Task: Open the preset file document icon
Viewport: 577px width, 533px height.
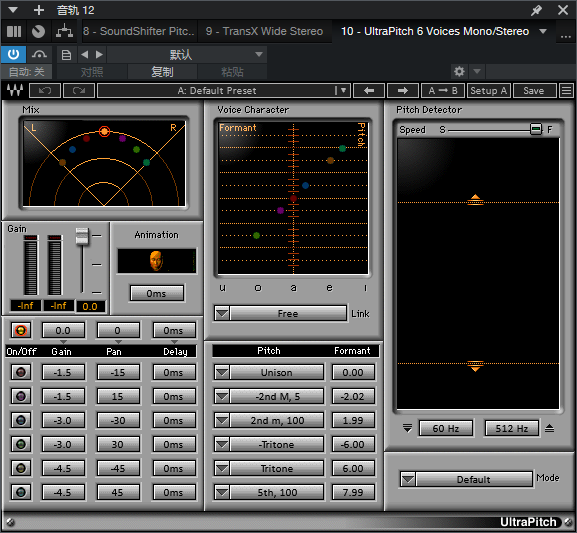Action: click(66, 55)
